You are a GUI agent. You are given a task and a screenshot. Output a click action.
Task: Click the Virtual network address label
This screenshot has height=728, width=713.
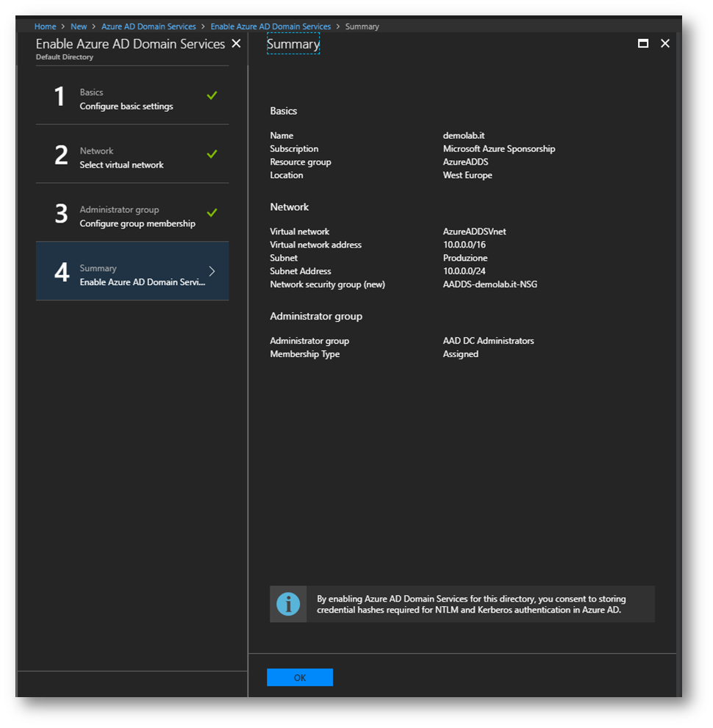tap(315, 245)
